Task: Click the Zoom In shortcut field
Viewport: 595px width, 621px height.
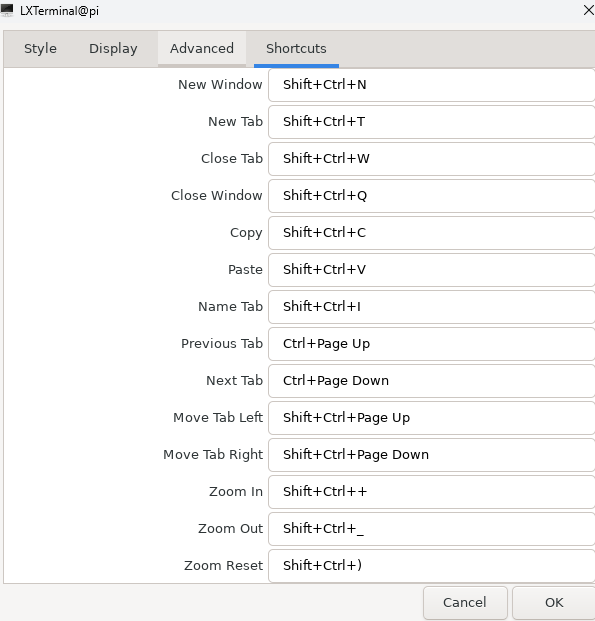Action: [431, 491]
